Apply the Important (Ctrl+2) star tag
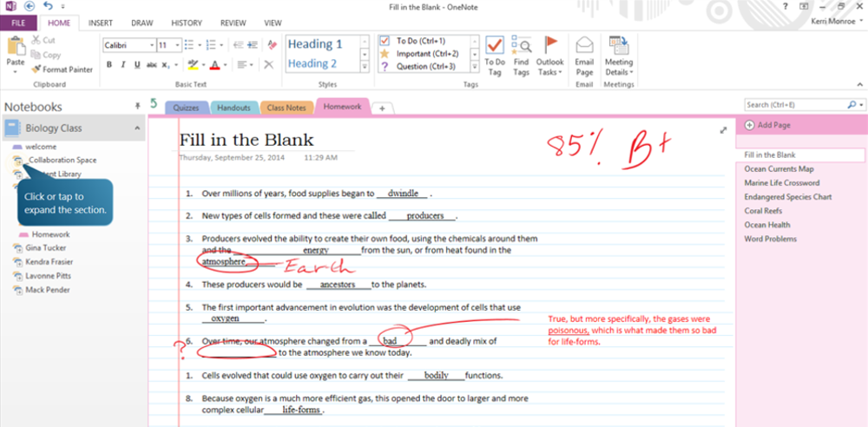 (x=385, y=53)
